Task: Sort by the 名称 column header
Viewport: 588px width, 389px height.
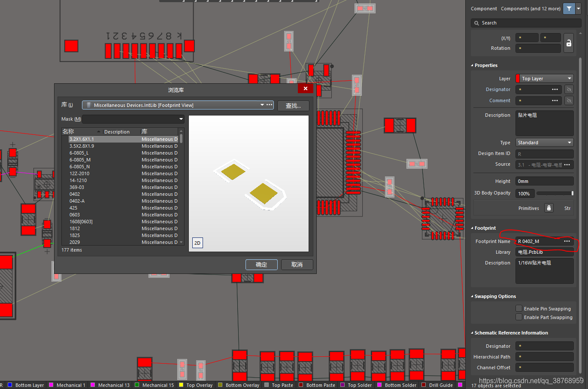Action: click(x=82, y=131)
